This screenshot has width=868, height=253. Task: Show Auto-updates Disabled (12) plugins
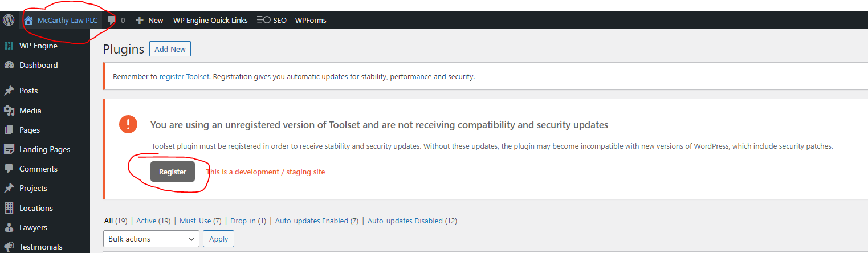pyautogui.click(x=412, y=221)
